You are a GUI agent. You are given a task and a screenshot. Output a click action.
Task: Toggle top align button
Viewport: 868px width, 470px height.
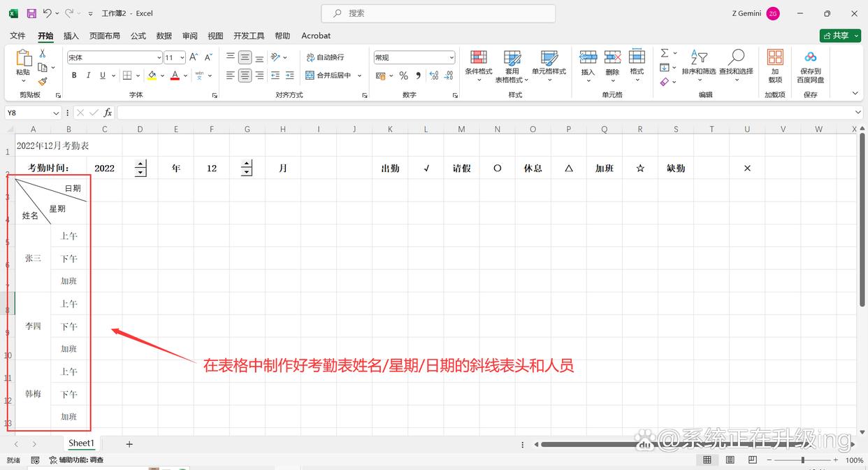coord(231,57)
